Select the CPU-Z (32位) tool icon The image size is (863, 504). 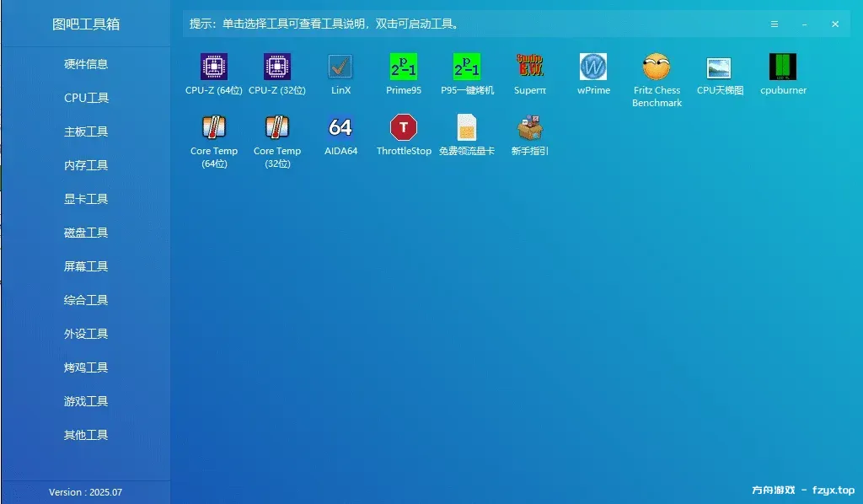[x=276, y=67]
